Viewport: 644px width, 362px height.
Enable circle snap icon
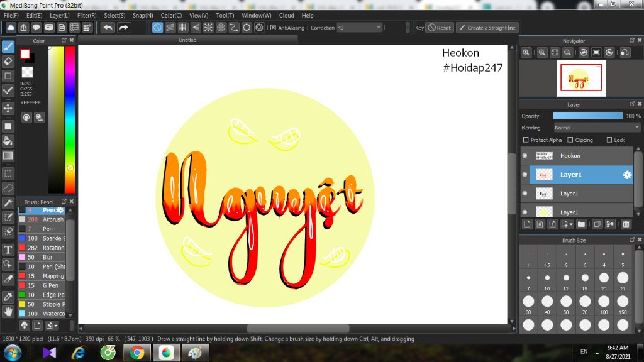click(221, 28)
